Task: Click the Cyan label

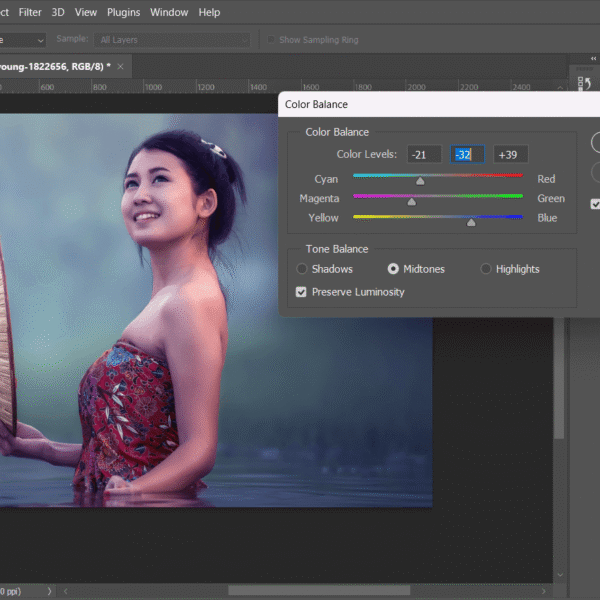Action: [326, 179]
